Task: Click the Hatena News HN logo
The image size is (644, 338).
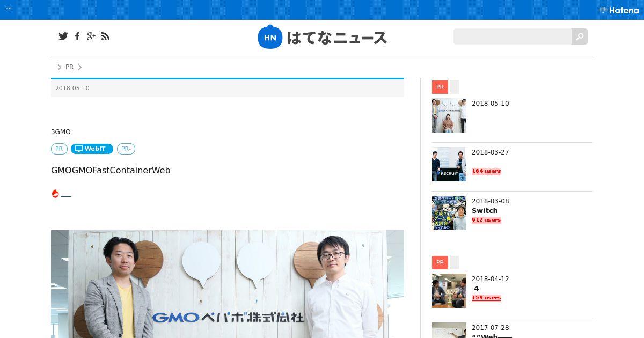Action: 323,37
